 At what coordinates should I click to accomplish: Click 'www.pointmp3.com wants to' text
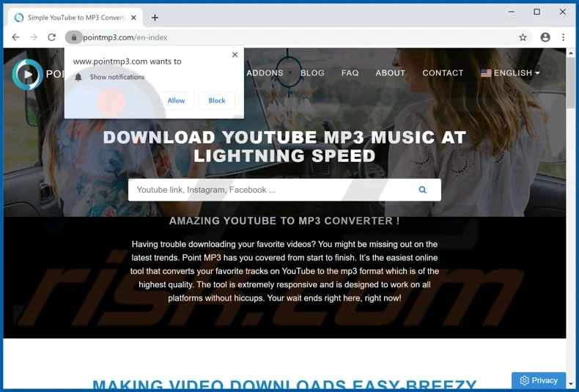(x=127, y=62)
